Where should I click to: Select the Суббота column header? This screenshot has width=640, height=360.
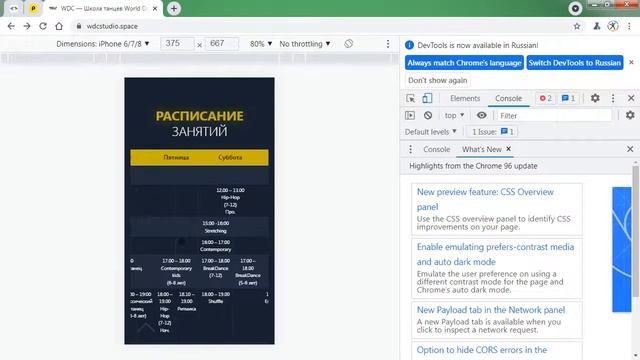[230, 158]
